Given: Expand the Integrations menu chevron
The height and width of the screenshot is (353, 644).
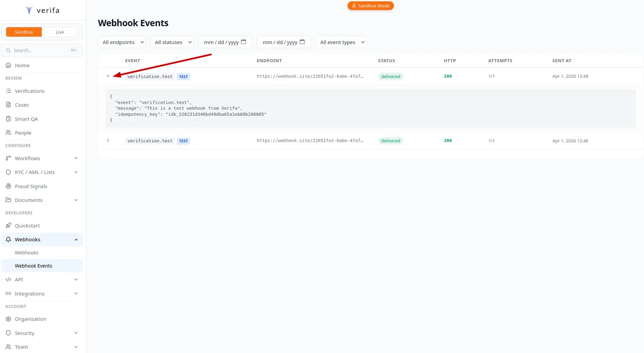Looking at the screenshot, I should [x=76, y=293].
